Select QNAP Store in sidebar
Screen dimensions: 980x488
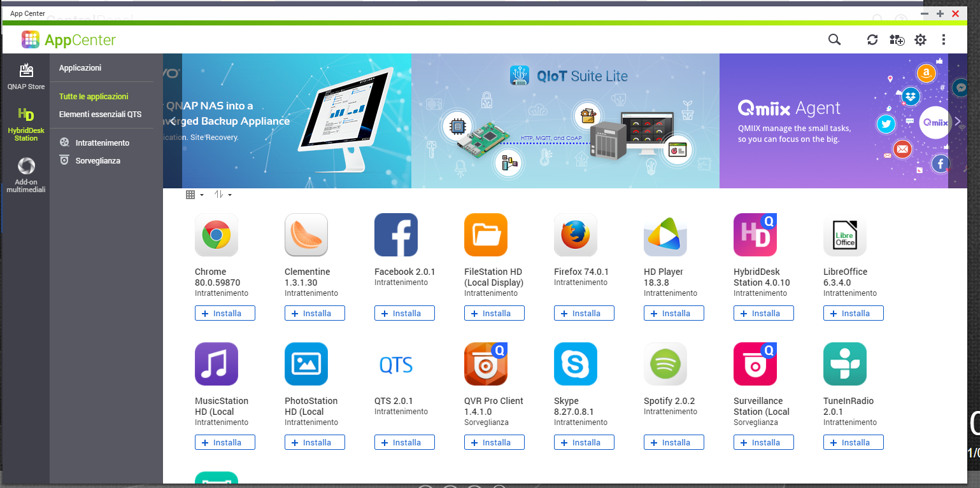tap(26, 76)
